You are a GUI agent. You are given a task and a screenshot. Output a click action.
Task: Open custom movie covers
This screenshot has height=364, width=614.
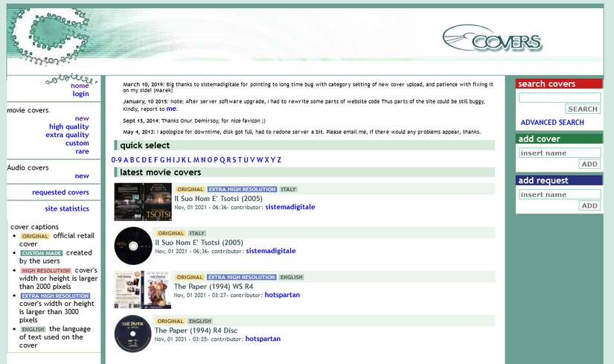(x=77, y=143)
